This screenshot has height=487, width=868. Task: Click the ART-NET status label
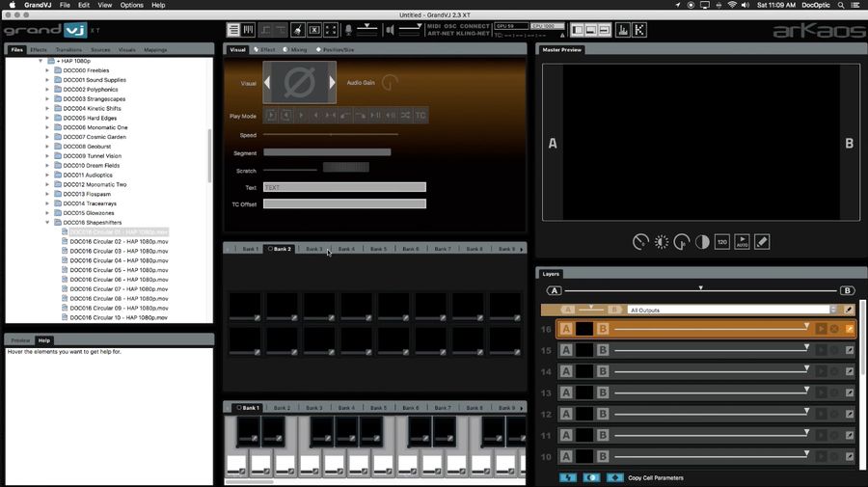(441, 33)
